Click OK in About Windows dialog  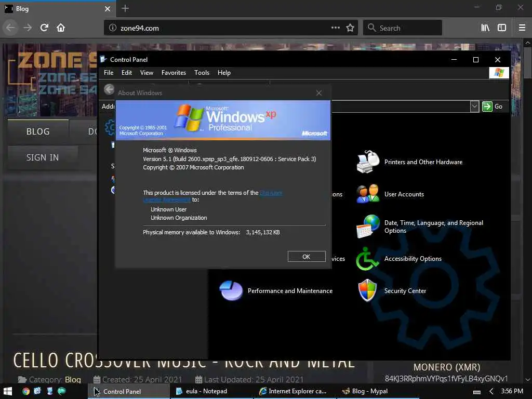tap(307, 257)
